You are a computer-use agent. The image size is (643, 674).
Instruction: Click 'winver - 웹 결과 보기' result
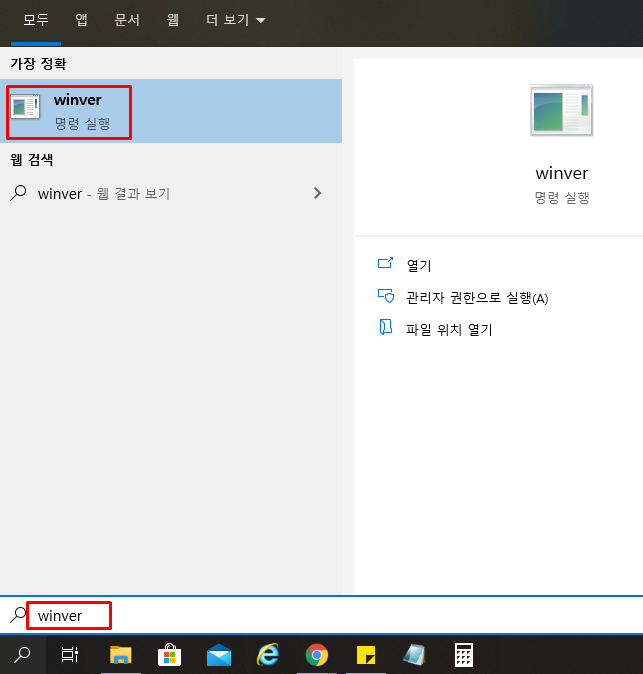click(171, 193)
